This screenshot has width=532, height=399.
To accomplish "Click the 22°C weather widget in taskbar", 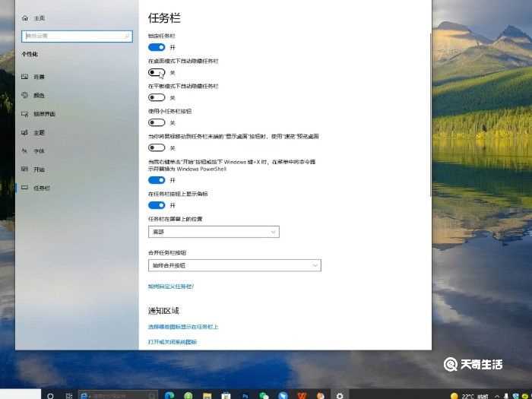I will click(x=470, y=396).
